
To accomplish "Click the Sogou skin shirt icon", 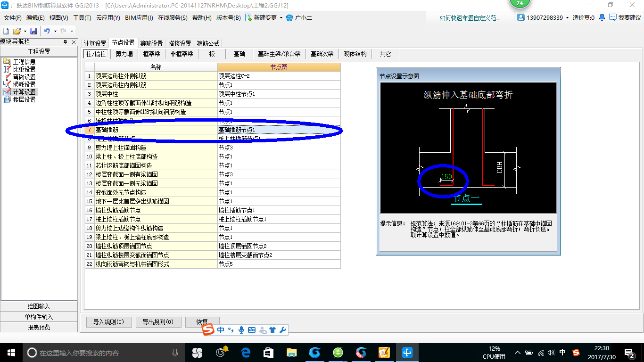I will coord(272,330).
